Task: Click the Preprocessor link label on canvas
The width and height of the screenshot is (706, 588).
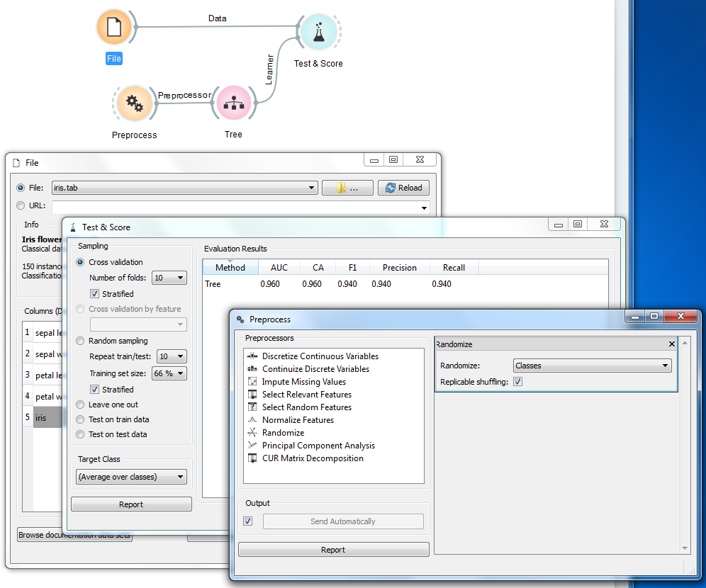Action: click(x=184, y=96)
